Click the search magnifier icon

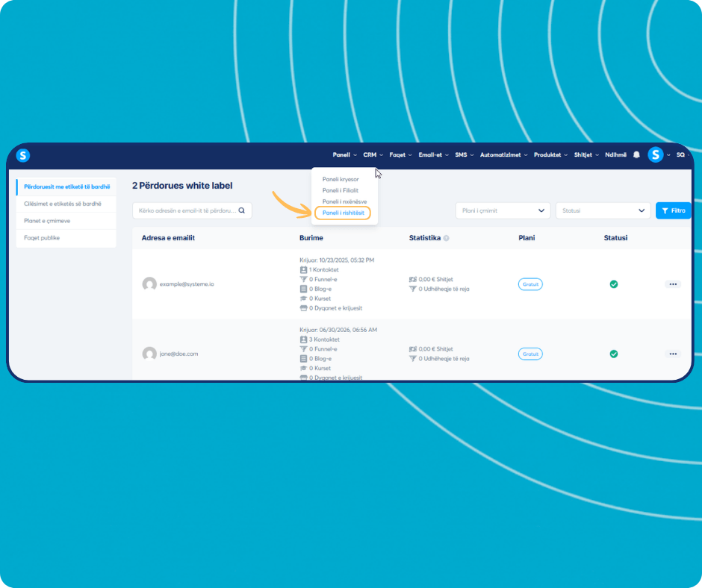(x=242, y=210)
